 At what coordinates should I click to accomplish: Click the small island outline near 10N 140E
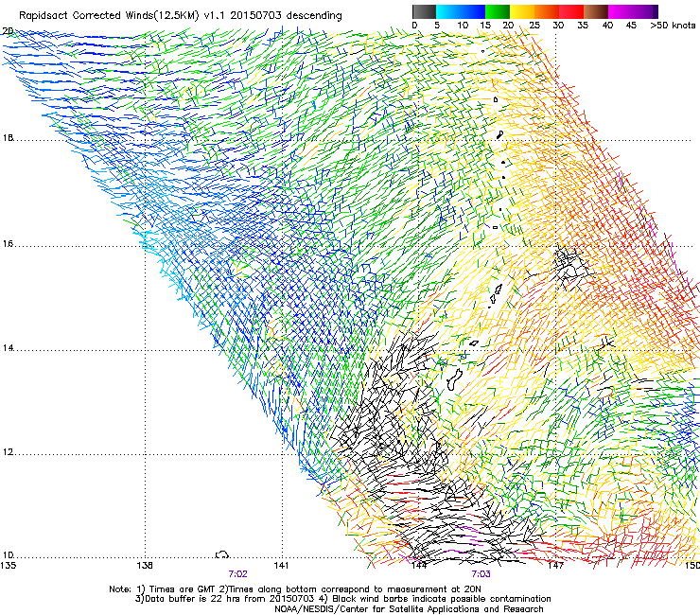tap(222, 554)
